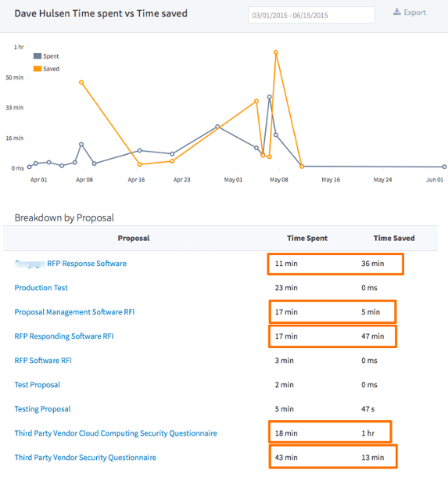This screenshot has height=478, width=448.
Task: Select the highest Saved peak point near May 08
Action: click(x=276, y=52)
